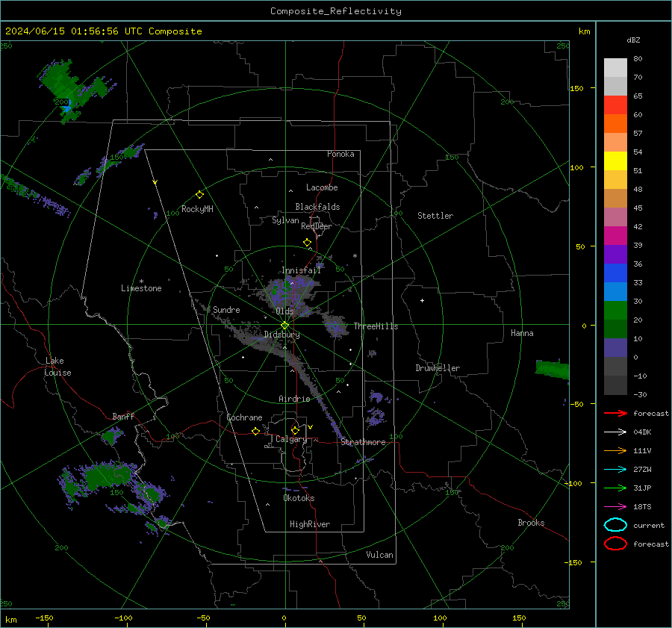Click yellow diamond marker beside RockyMH
This screenshot has width=672, height=628.
pos(199,195)
